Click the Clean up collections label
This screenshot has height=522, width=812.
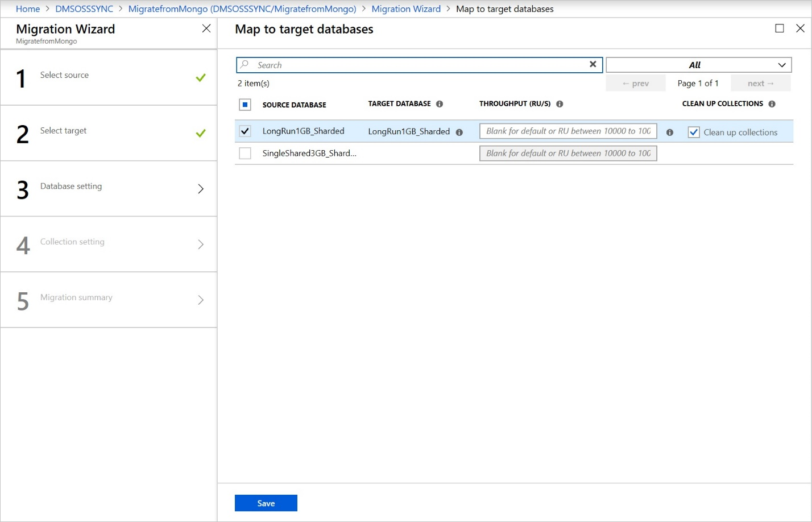[x=740, y=132]
